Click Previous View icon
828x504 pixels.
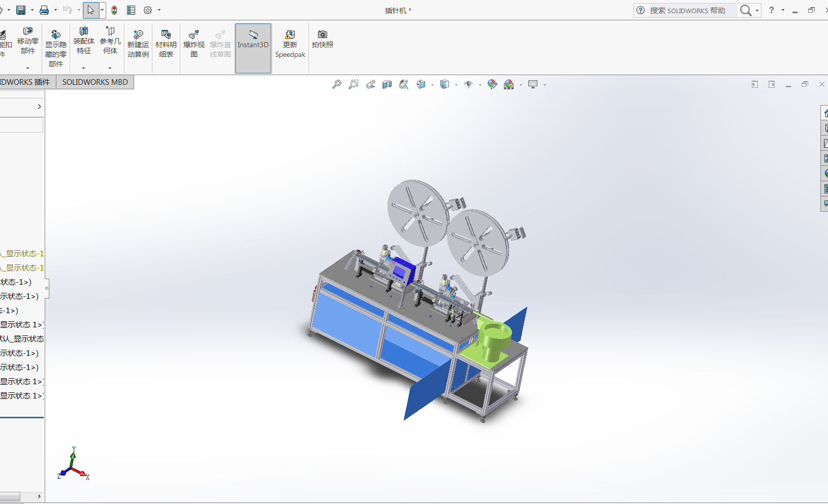click(x=370, y=85)
